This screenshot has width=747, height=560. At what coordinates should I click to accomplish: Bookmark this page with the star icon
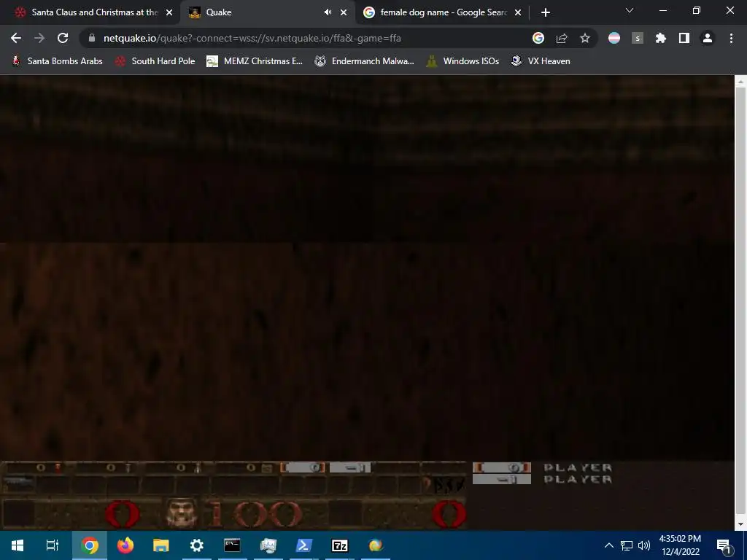585,38
